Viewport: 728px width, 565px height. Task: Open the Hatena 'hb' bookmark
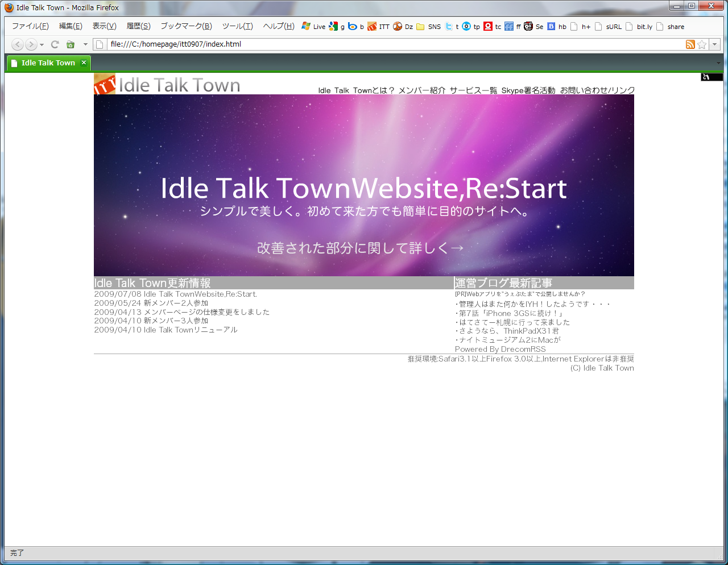tap(557, 26)
